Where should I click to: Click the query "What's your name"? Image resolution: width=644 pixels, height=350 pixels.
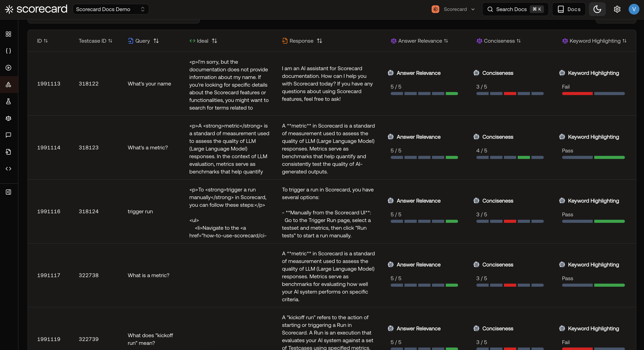point(149,84)
